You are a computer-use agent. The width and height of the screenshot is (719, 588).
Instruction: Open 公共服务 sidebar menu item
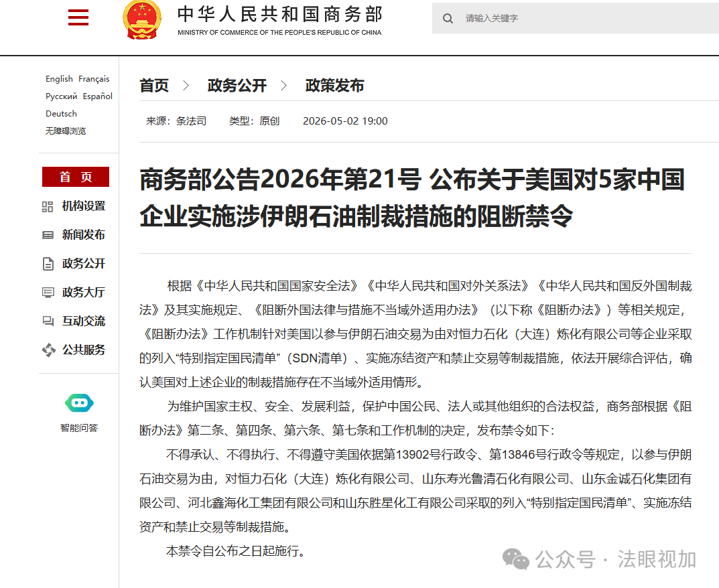click(84, 350)
